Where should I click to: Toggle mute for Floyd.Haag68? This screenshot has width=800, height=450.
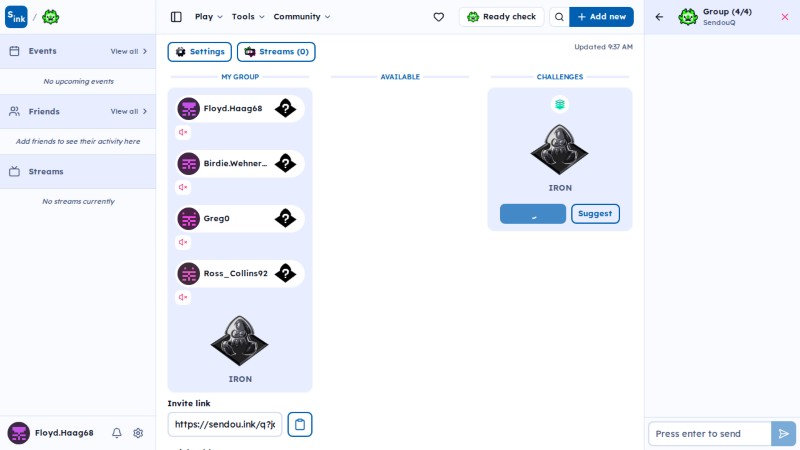[183, 132]
